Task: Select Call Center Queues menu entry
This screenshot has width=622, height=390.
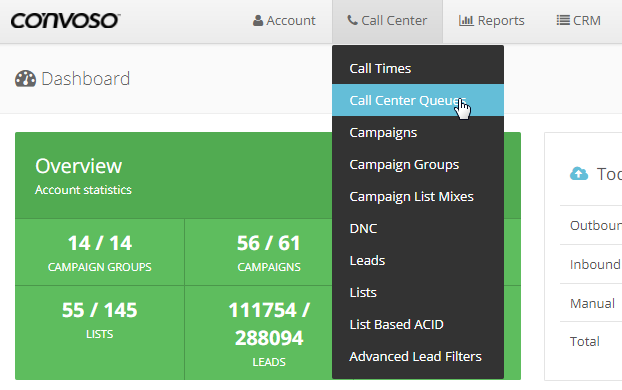Action: [x=418, y=100]
